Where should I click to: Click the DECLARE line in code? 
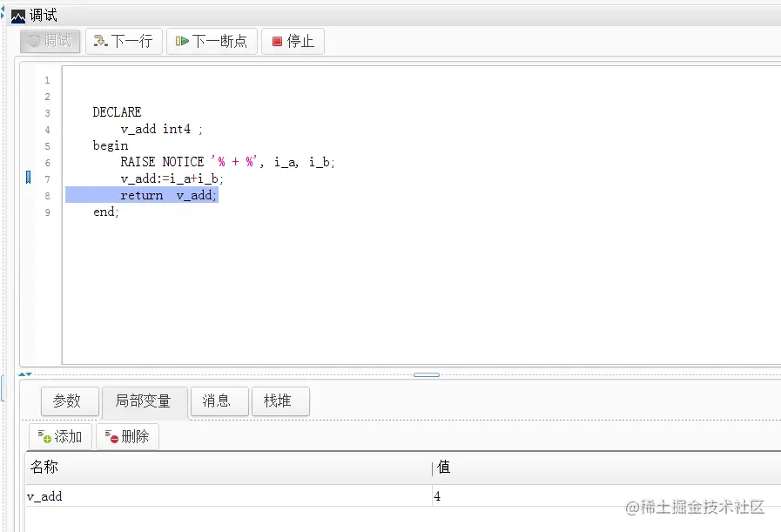pos(117,112)
